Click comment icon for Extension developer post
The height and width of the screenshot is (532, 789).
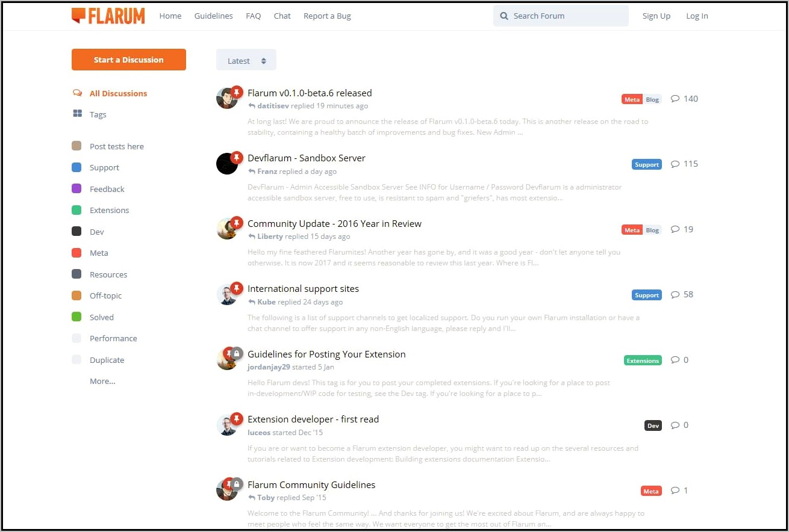[x=675, y=425]
